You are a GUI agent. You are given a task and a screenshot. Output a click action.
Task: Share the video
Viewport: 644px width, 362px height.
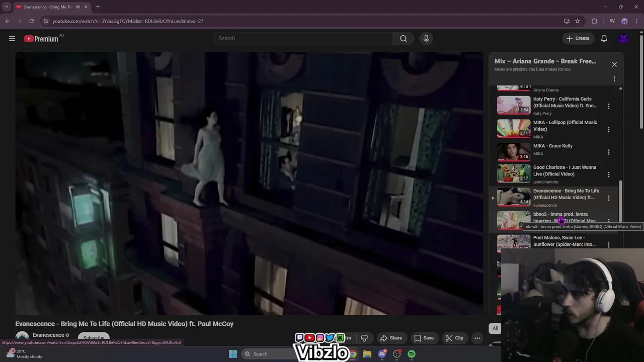pyautogui.click(x=391, y=338)
